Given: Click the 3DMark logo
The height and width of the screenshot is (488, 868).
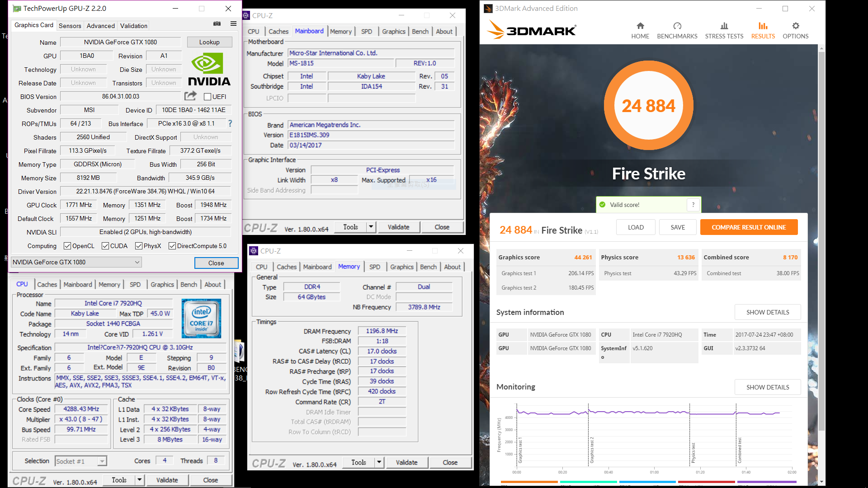Looking at the screenshot, I should 532,30.
